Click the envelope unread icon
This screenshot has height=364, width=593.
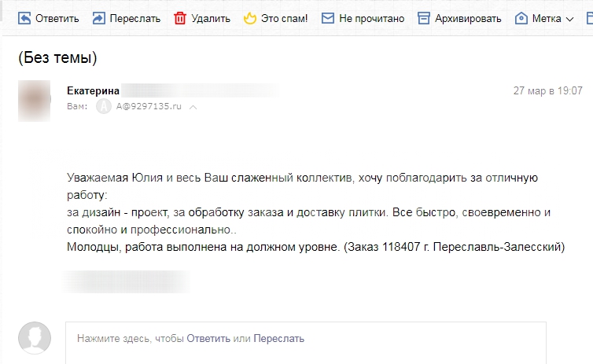[327, 18]
